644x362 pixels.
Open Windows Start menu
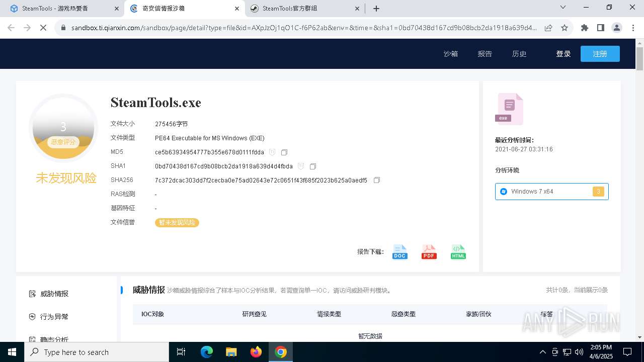(12, 352)
